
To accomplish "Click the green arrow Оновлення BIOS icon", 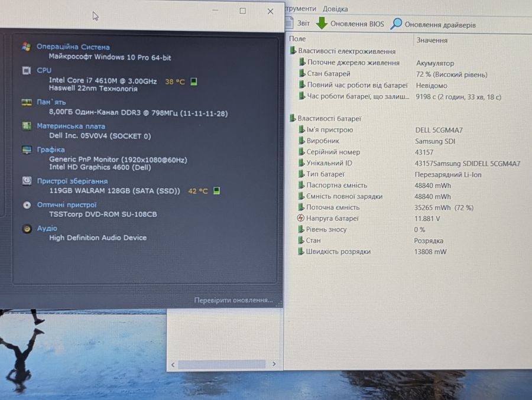I will (322, 23).
